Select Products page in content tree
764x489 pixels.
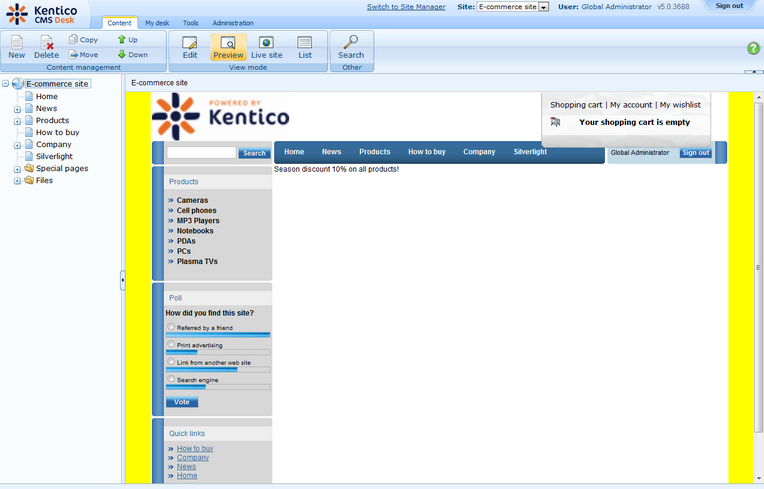pyautogui.click(x=52, y=120)
